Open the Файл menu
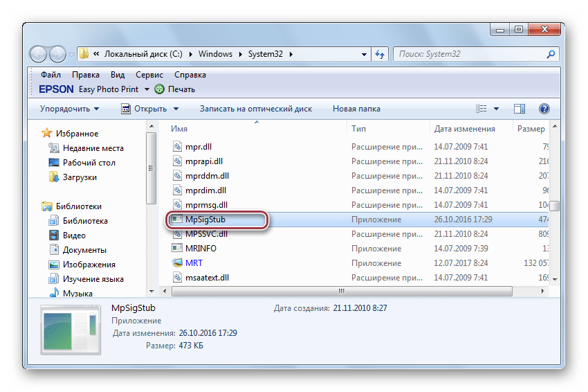The image size is (588, 392). point(50,75)
